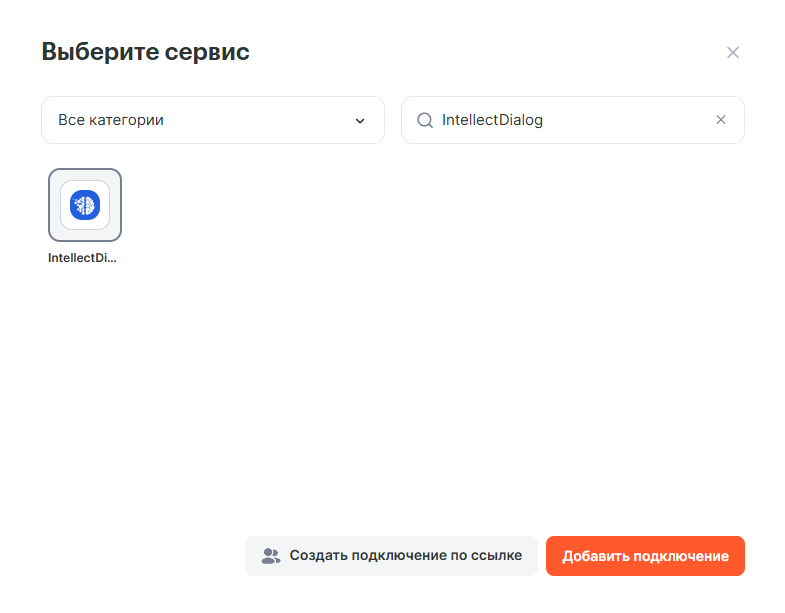The image size is (785, 613).
Task: Click "Создать подключение по ссылке" button
Action: (x=391, y=556)
